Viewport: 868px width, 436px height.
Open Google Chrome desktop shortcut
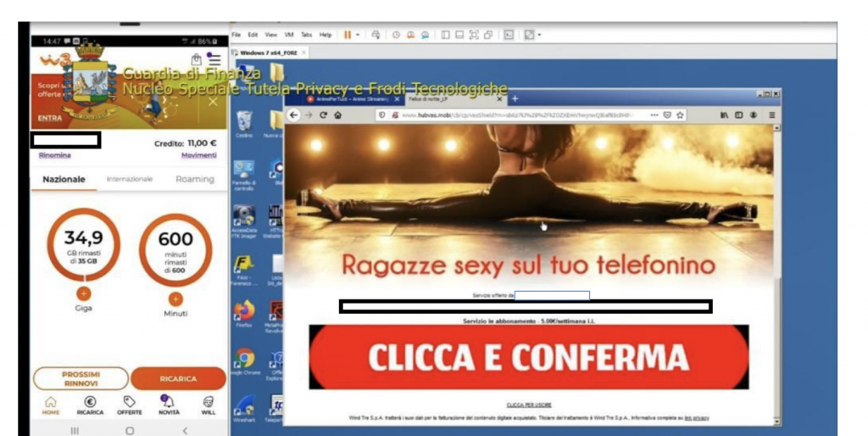(x=244, y=360)
